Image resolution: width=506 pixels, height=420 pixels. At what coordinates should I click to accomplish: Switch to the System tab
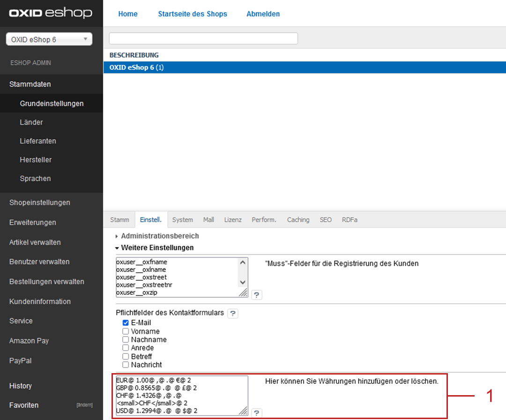(182, 220)
